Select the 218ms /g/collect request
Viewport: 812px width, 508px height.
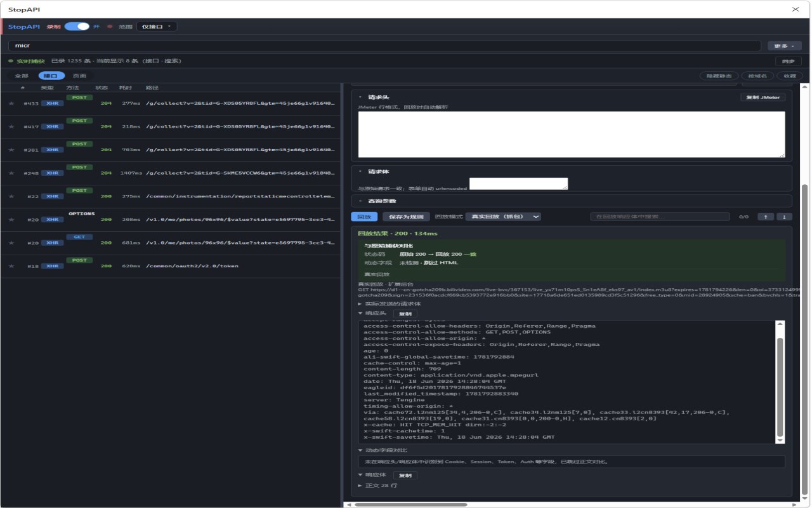(171, 126)
